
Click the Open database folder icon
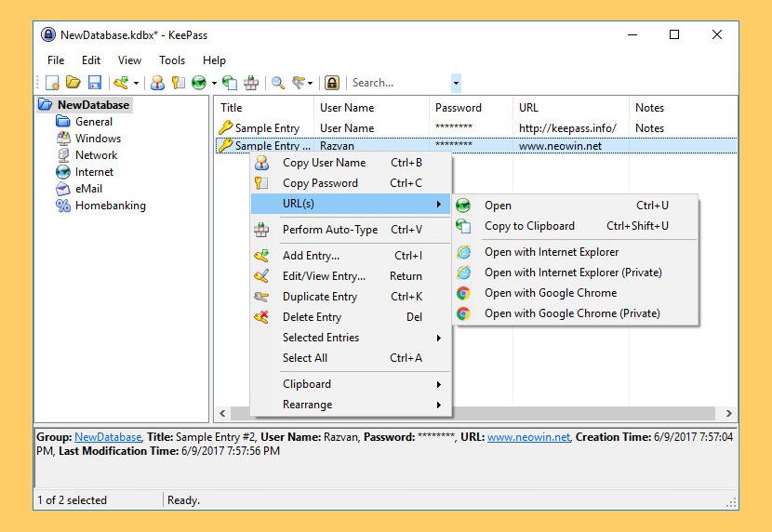pyautogui.click(x=73, y=83)
